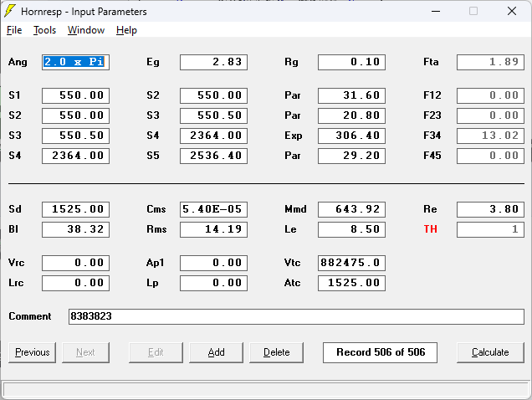This screenshot has width=532, height=400.
Task: Click the TH field showing 1
Action: click(490, 229)
